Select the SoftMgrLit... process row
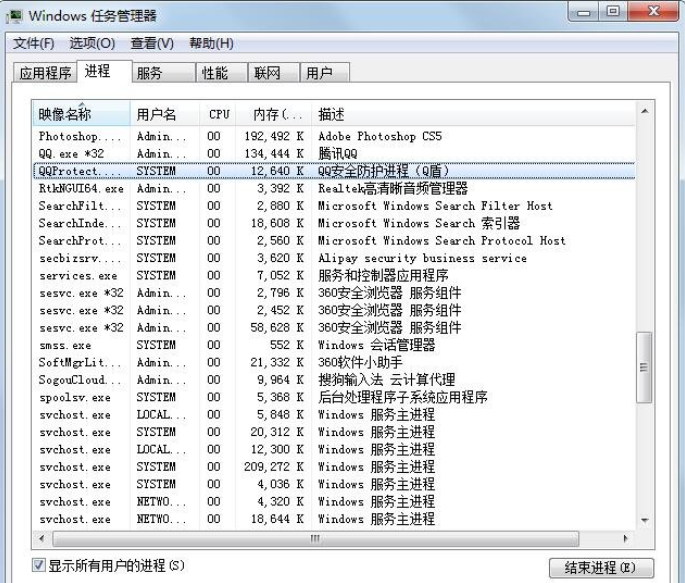This screenshot has height=583, width=685. tap(334, 362)
